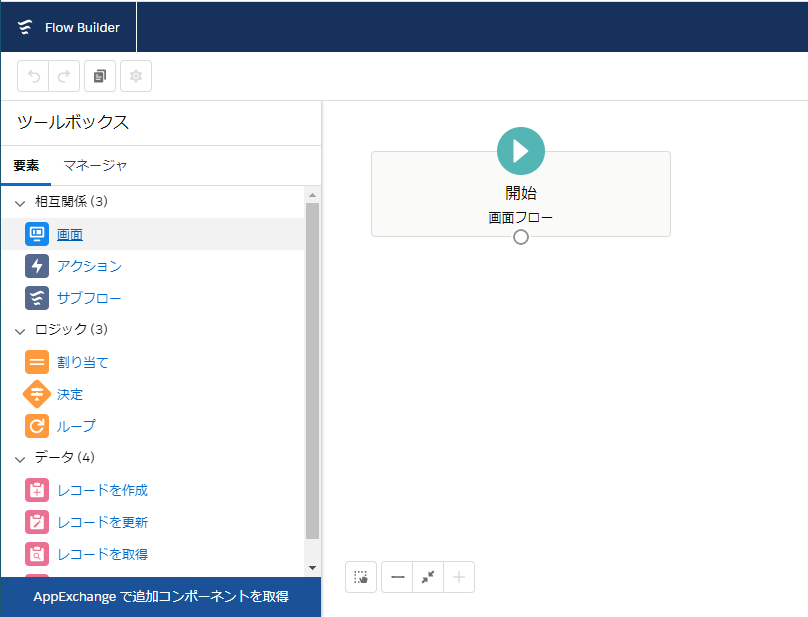The image size is (808, 617).
Task: Click the undo arrow button
Action: [x=33, y=76]
